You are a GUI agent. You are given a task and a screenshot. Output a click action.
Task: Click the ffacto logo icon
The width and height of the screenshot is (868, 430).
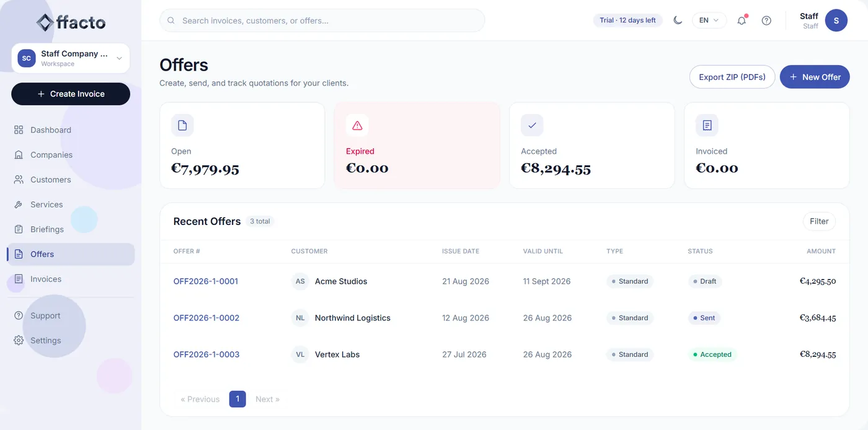(45, 23)
